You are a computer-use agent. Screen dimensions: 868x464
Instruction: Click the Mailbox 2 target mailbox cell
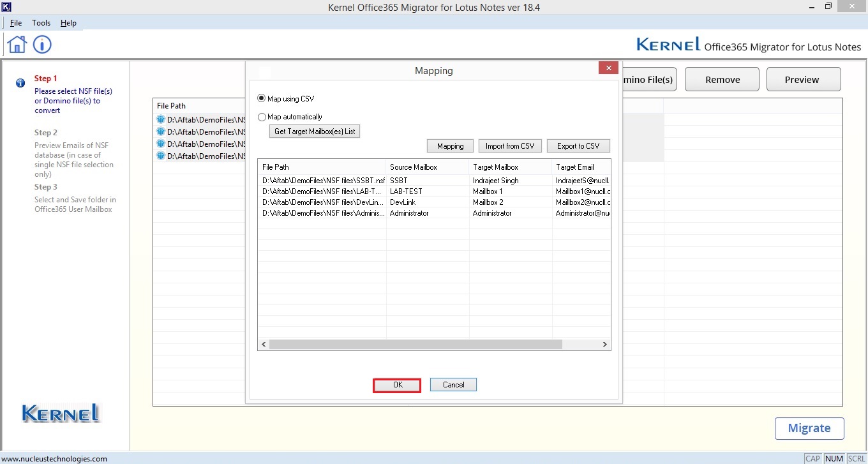tap(511, 202)
